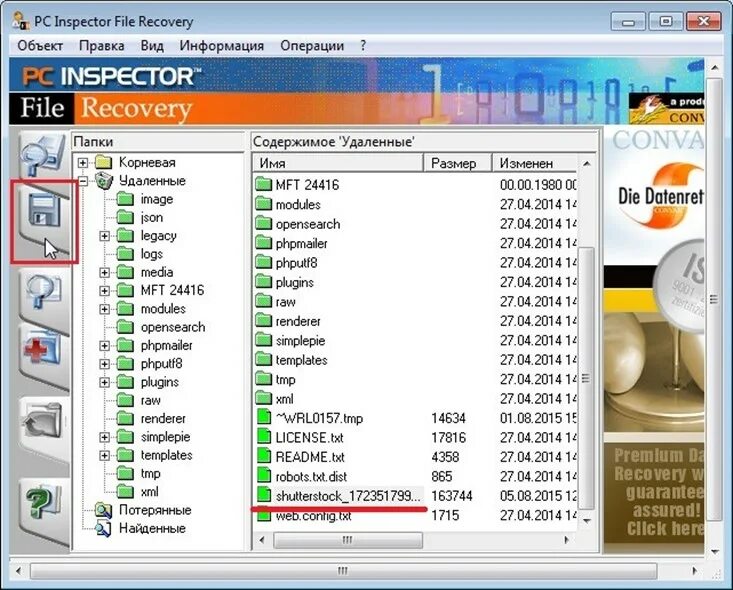Expand the phpmailer tree node
Image resolution: width=733 pixels, height=590 pixels.
point(105,346)
